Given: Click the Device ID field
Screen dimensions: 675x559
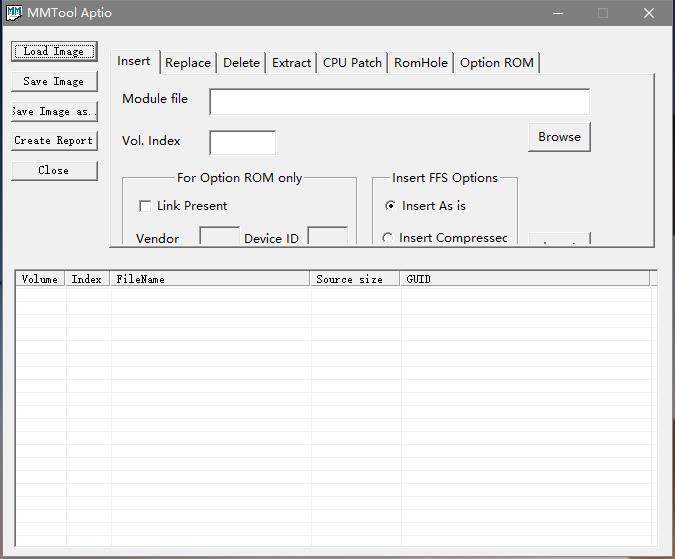Looking at the screenshot, I should [328, 235].
